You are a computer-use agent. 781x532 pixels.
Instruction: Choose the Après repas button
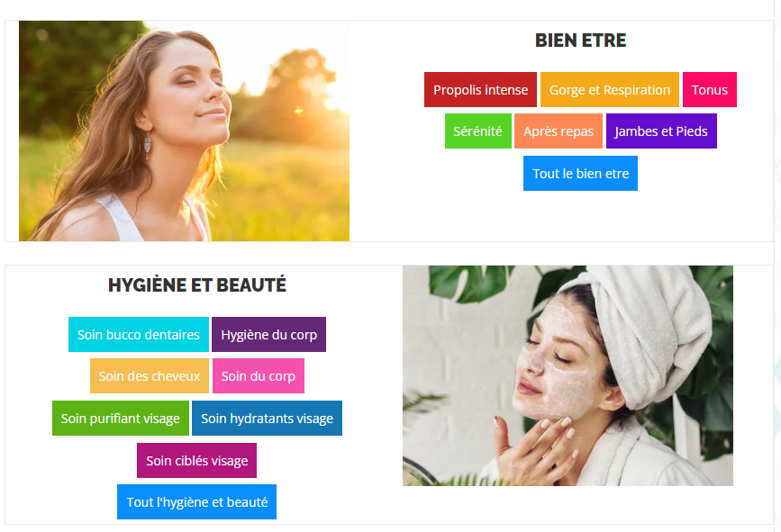[x=558, y=131]
